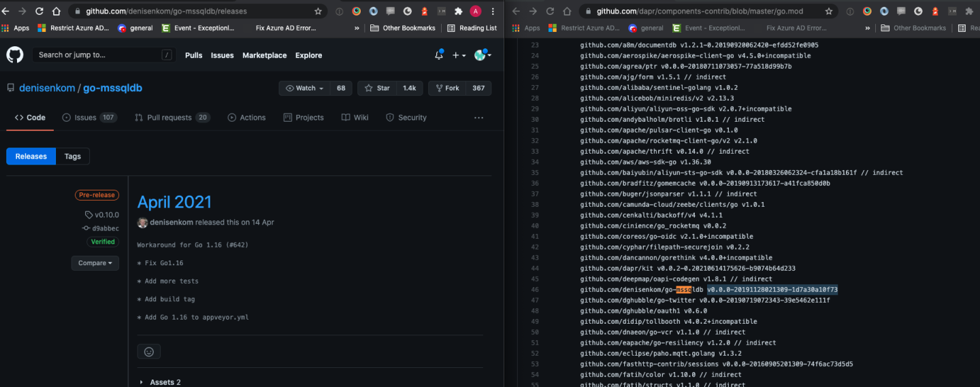Click the Verified signature badge
Screen dimensions: 980x387
[102, 241]
